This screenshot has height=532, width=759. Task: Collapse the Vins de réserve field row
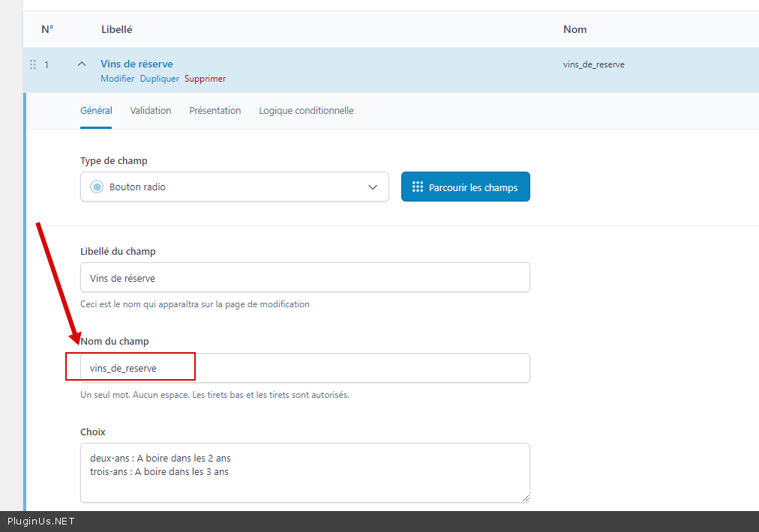coord(82,64)
